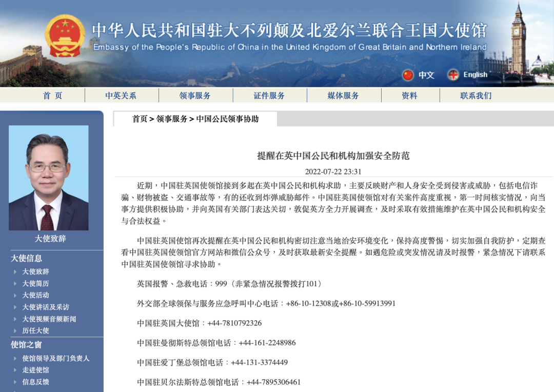Image resolution: width=554 pixels, height=392 pixels.
Task: Click the arrow bullet beside 历任大使
Action: (15, 331)
